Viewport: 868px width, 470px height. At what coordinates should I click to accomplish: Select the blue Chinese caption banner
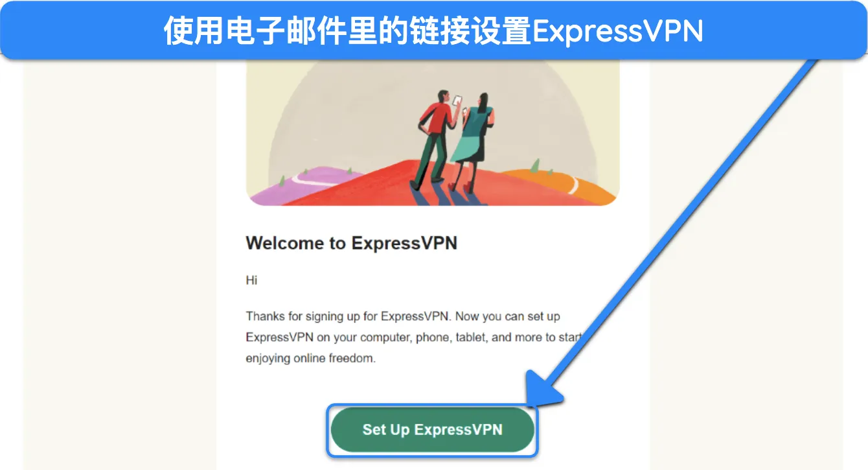click(x=434, y=30)
